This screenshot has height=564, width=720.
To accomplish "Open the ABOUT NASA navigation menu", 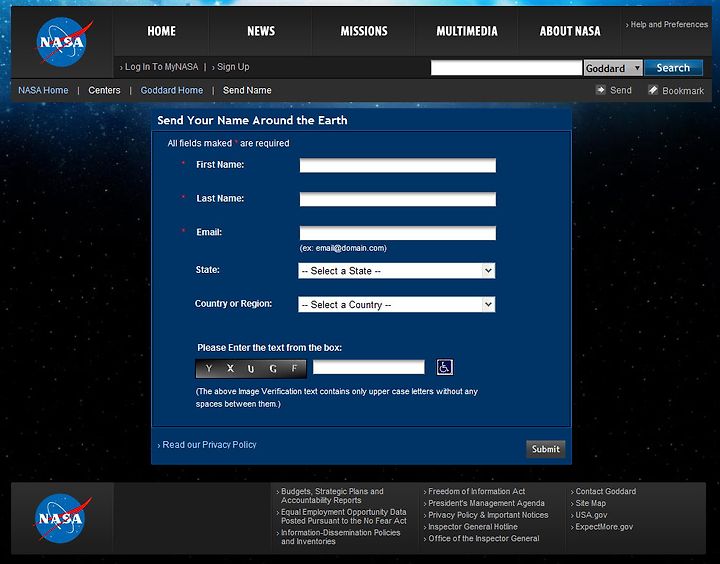I will coord(570,31).
